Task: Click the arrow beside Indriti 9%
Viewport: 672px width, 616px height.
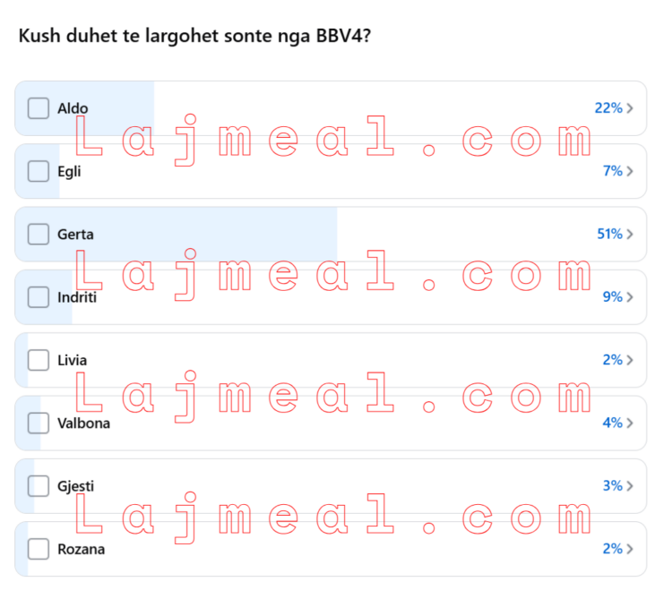Action: [x=630, y=297]
